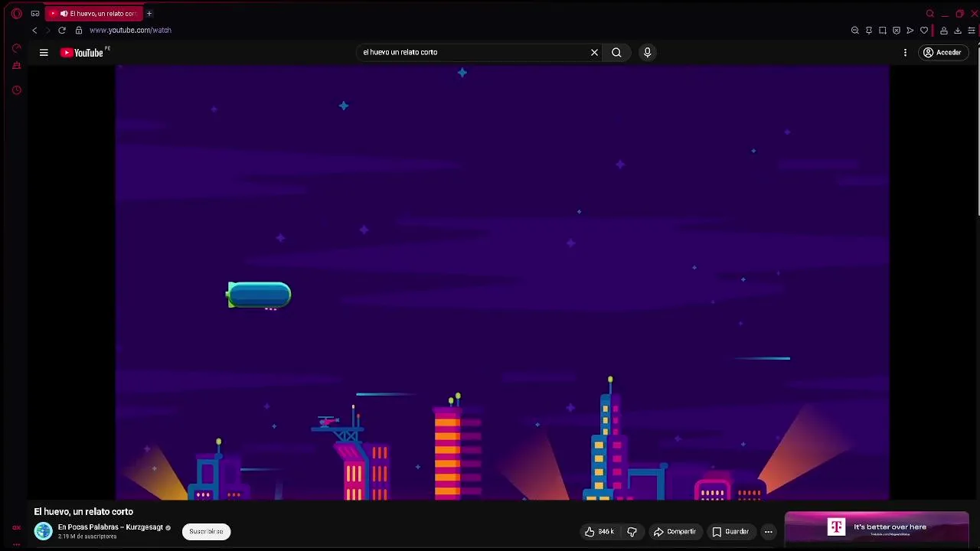Open Easy setup sliders icon
This screenshot has height=551, width=980.
tap(972, 31)
